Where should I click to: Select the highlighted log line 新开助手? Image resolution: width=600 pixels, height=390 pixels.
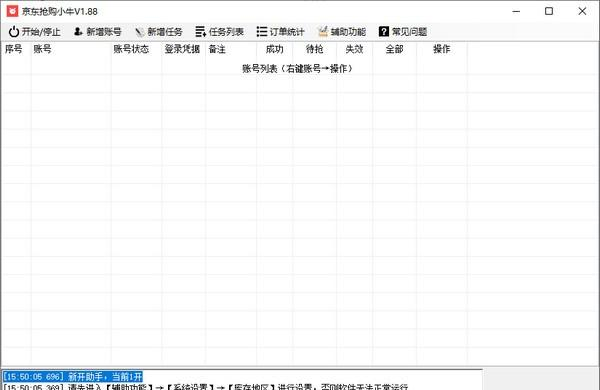click(73, 377)
